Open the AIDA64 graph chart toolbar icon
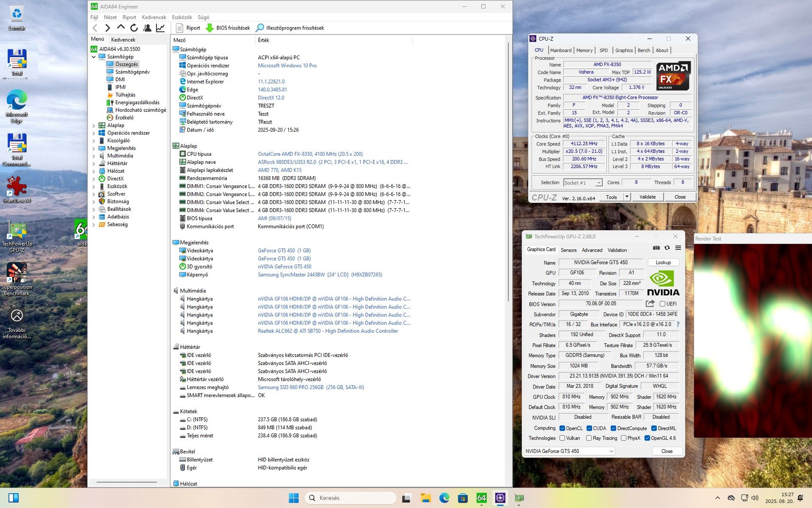Image resolution: width=812 pixels, height=508 pixels. pos(160,28)
